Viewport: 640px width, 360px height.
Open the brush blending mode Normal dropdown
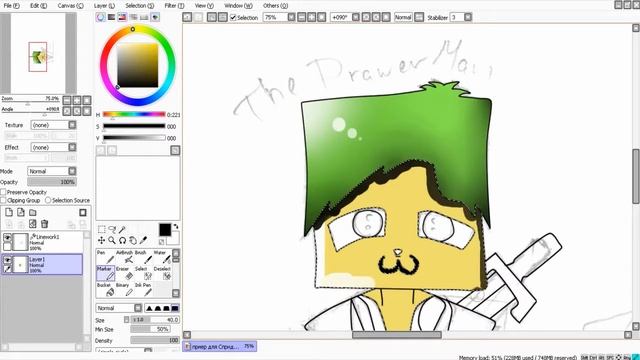click(x=138, y=308)
